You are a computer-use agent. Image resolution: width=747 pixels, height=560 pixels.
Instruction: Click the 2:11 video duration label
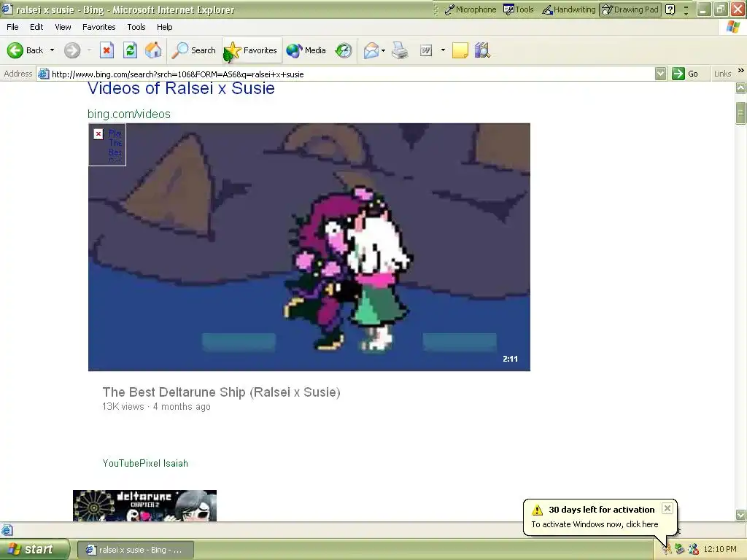coord(510,359)
